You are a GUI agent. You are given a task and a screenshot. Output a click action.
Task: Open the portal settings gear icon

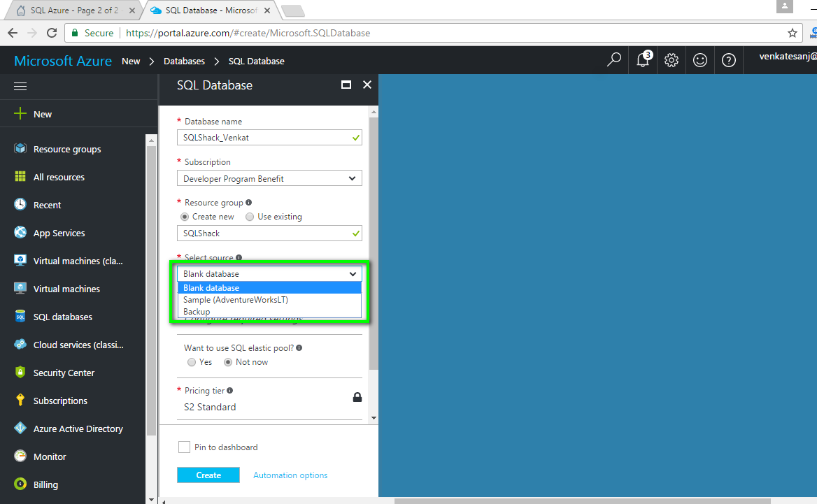coord(671,60)
